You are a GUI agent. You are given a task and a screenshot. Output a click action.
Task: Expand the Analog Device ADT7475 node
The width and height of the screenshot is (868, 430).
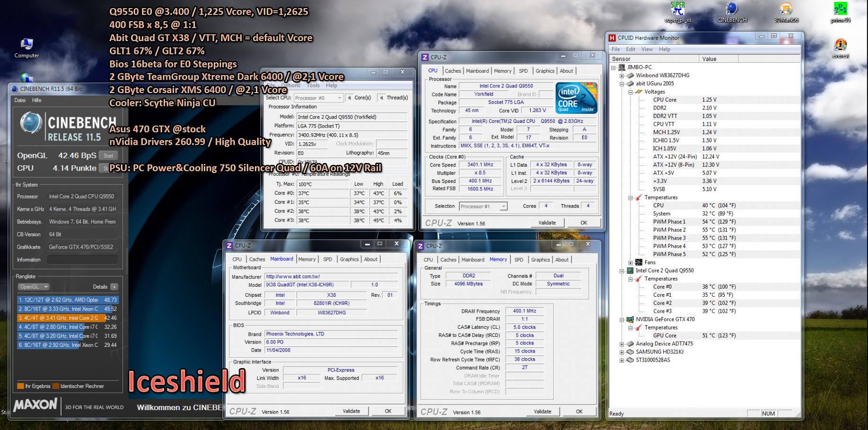click(x=622, y=344)
